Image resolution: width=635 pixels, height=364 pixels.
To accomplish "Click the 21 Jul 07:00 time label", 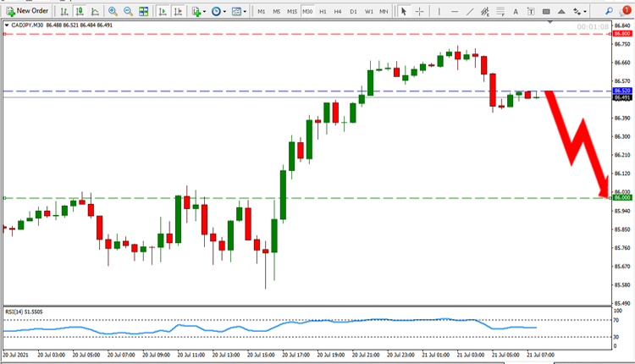I will click(540, 355).
